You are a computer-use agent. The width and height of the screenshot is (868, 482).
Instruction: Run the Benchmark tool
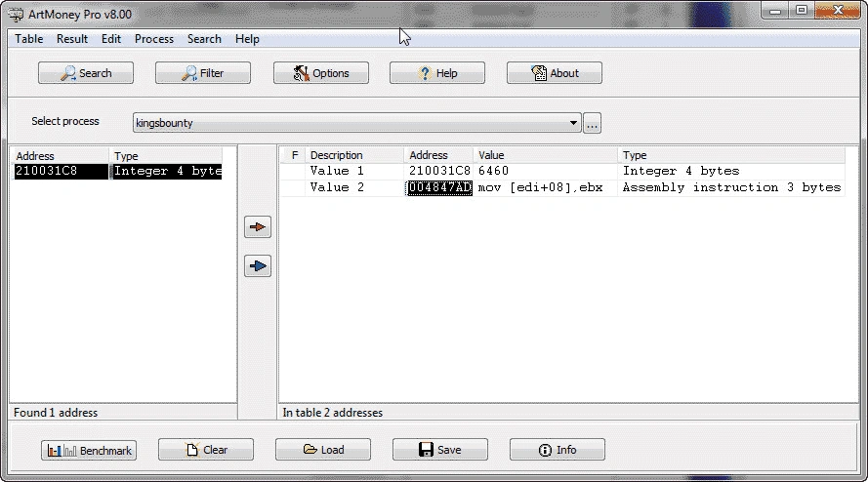(89, 450)
